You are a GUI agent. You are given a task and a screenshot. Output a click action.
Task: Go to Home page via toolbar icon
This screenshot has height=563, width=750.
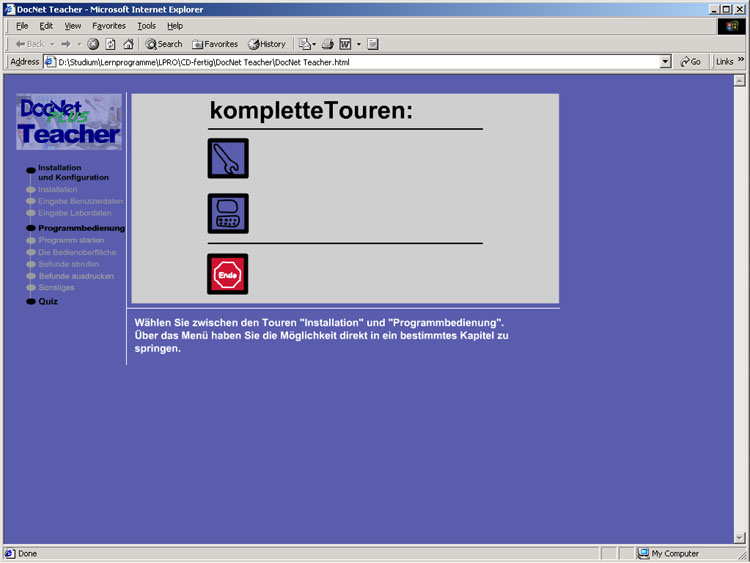click(x=128, y=44)
